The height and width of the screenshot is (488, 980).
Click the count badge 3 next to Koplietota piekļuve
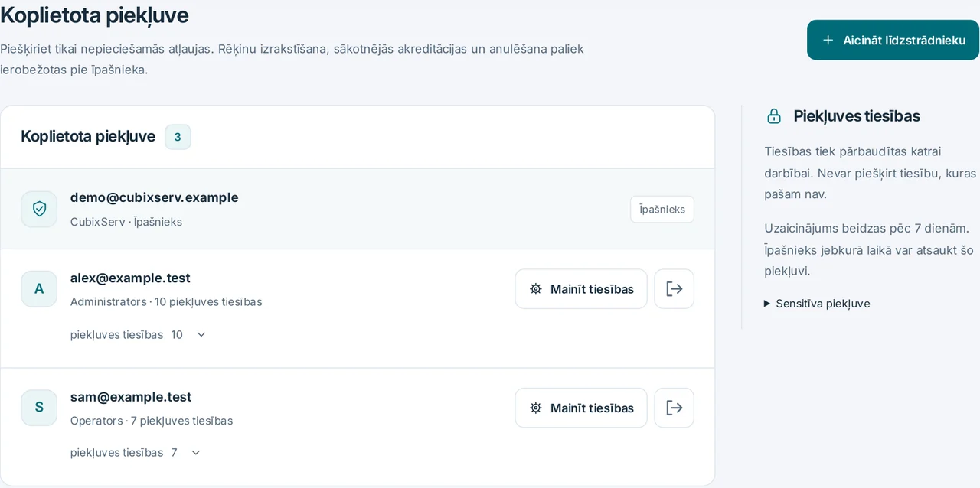click(x=178, y=137)
